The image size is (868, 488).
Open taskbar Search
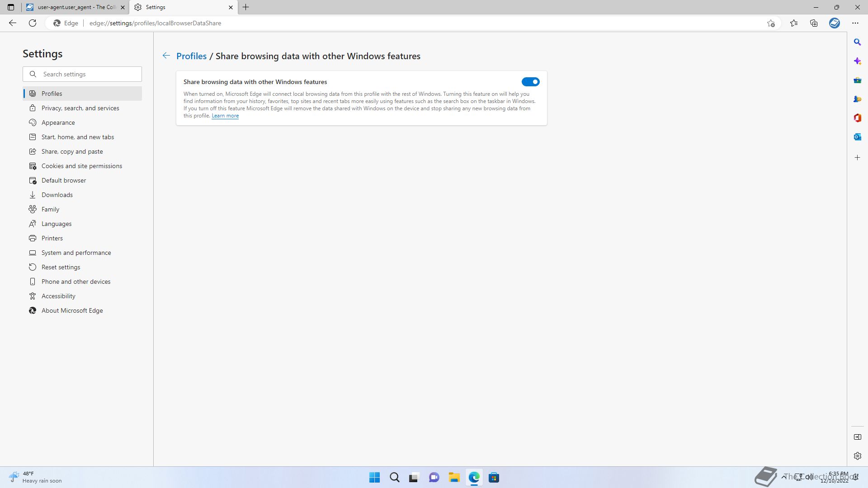point(394,478)
